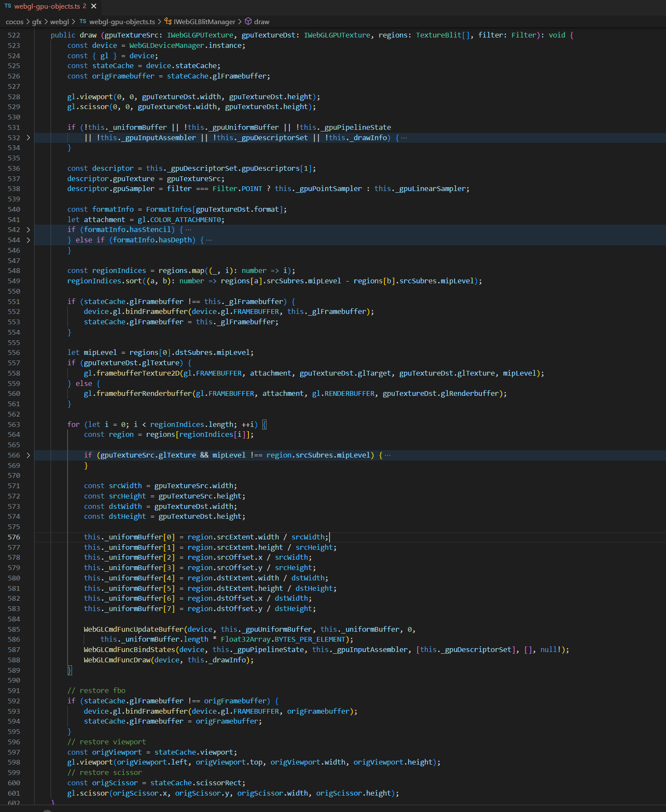Screen dimensions: 666x812
Task: Open the cocos breadcrumb segment
Action: pos(15,22)
